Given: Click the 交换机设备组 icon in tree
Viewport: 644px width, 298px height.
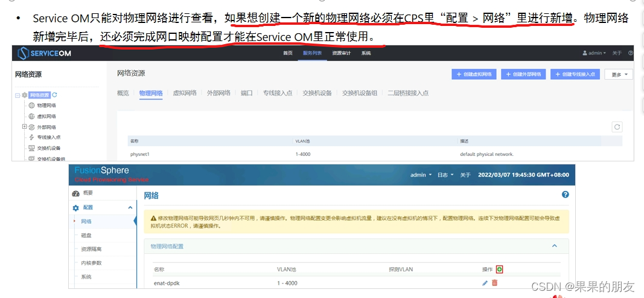Looking at the screenshot, I should 31,158.
